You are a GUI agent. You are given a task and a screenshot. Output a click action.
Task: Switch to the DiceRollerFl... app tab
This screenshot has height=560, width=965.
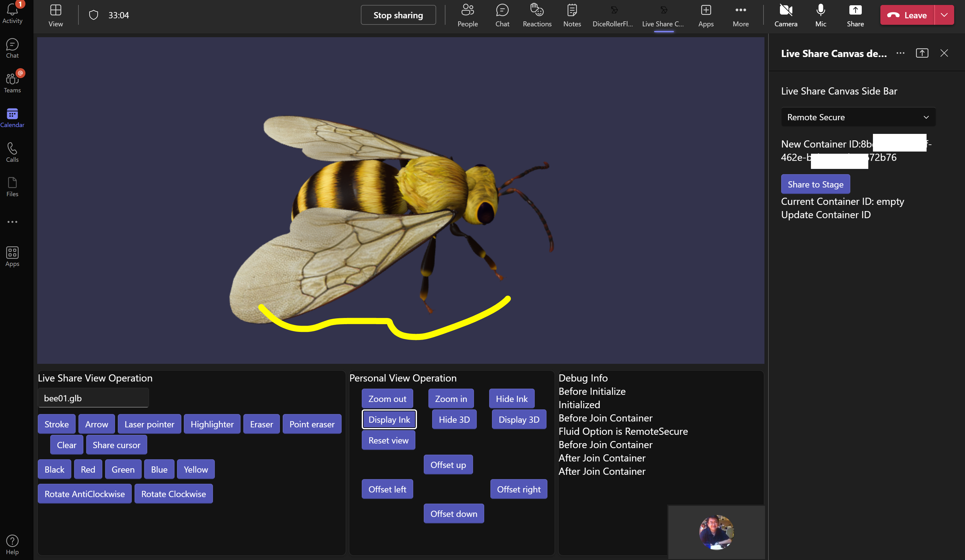[612, 15]
